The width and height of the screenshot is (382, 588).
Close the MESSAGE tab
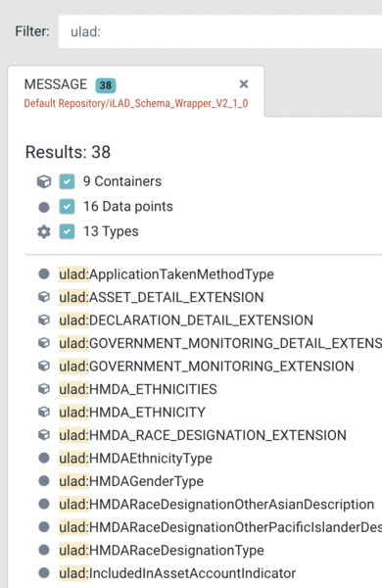(x=244, y=84)
